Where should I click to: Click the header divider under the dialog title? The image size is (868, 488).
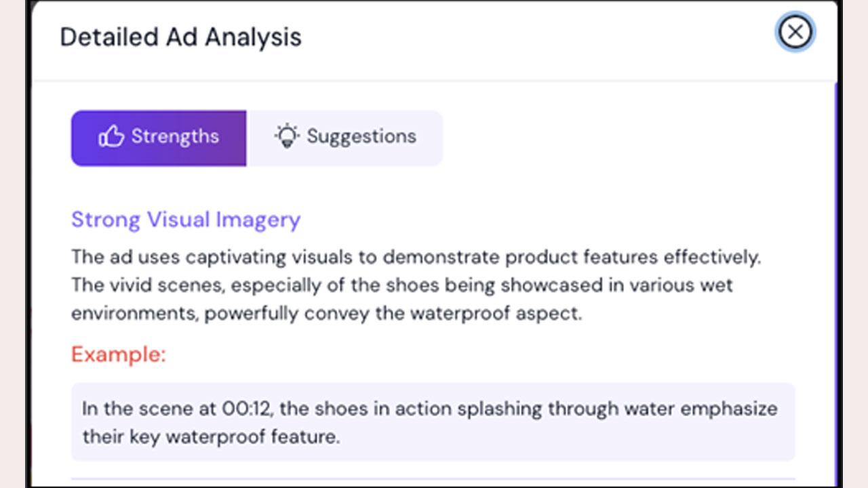coord(434,81)
